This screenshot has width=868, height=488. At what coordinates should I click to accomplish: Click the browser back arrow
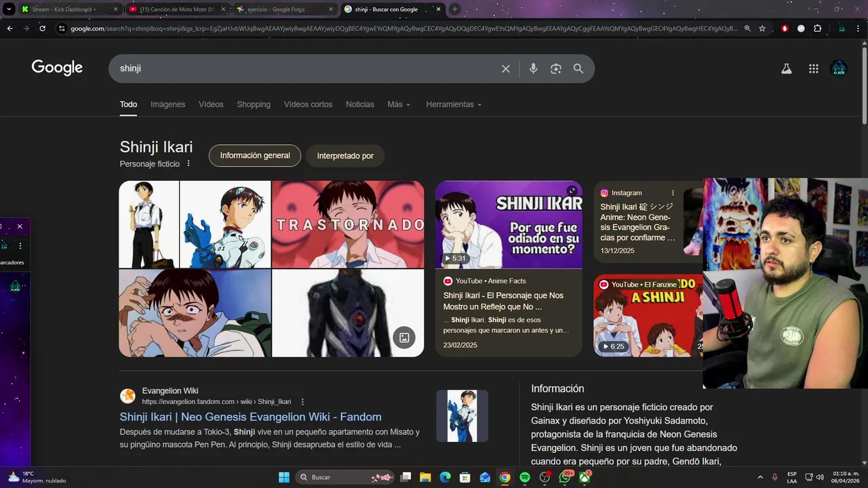coord(9,28)
